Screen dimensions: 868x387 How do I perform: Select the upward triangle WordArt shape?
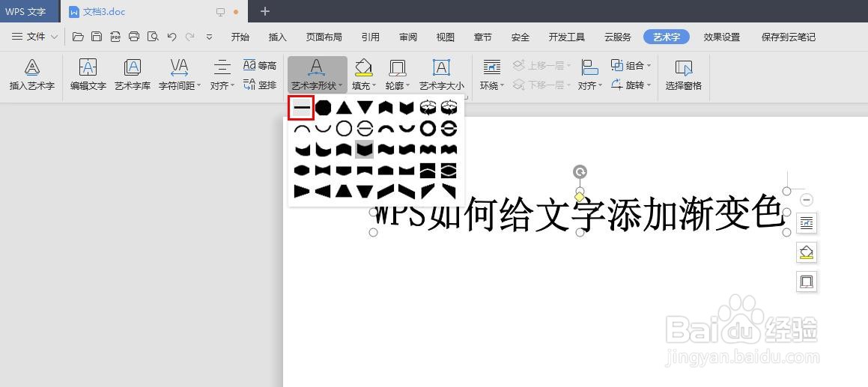344,107
